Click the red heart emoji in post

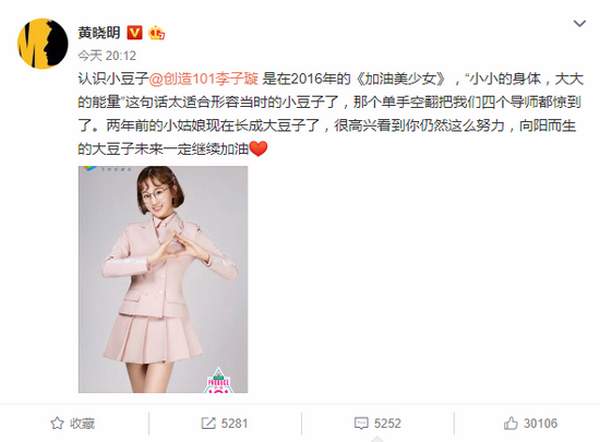[x=258, y=148]
